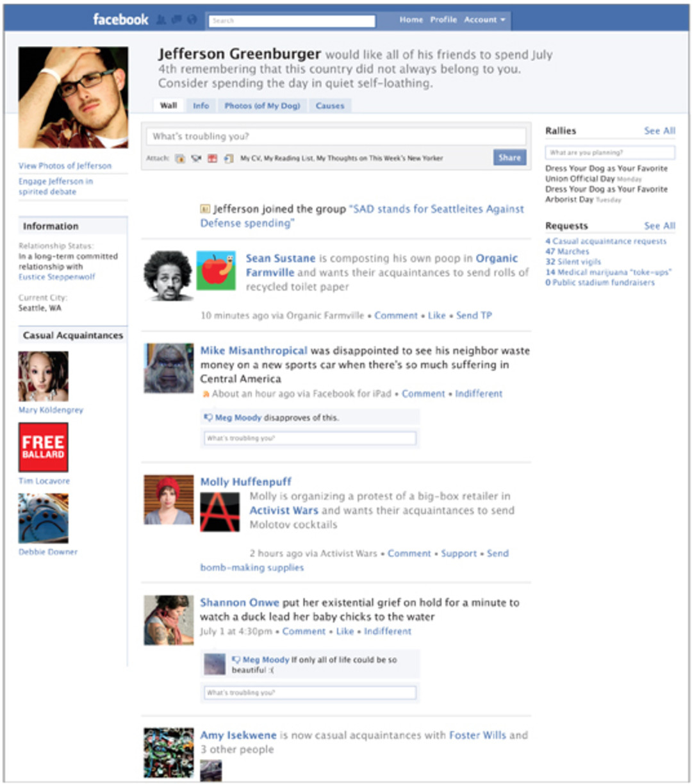Click the orange icon before 'About an hour ago'
Image resolution: width=692 pixels, height=784 pixels.
point(206,394)
